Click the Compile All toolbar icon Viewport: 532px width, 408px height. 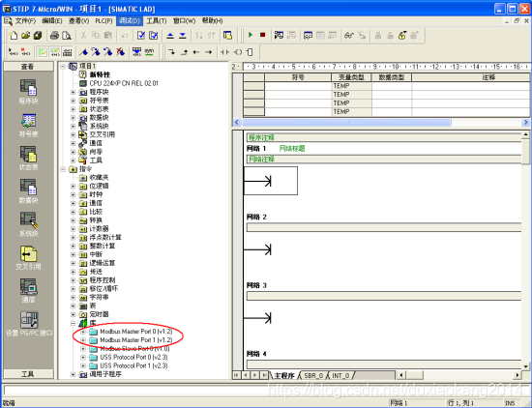tap(154, 35)
